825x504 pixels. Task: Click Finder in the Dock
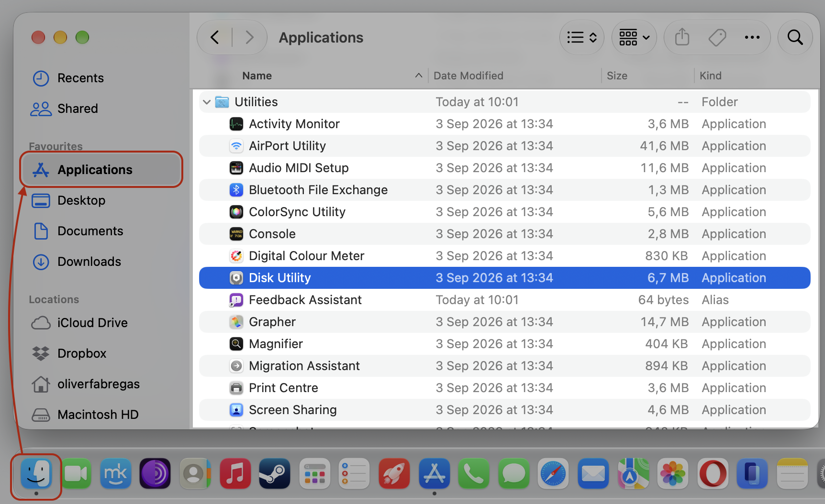click(x=36, y=473)
